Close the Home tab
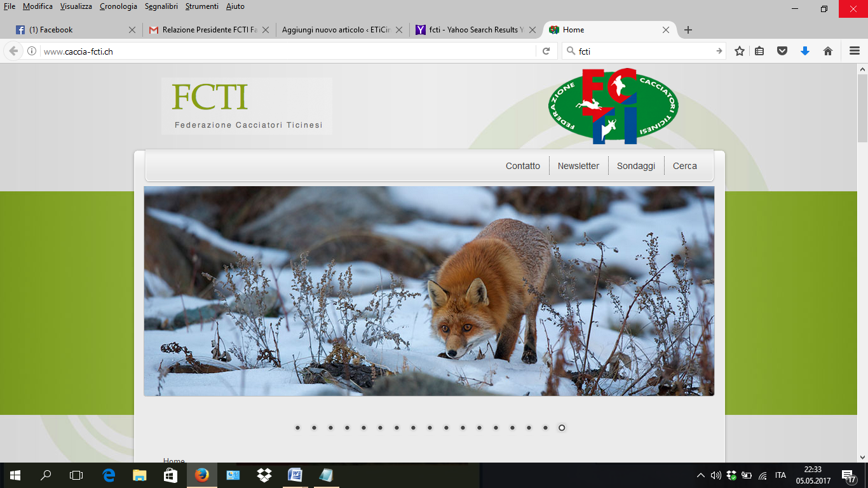Viewport: 868px width, 488px height. 666,30
